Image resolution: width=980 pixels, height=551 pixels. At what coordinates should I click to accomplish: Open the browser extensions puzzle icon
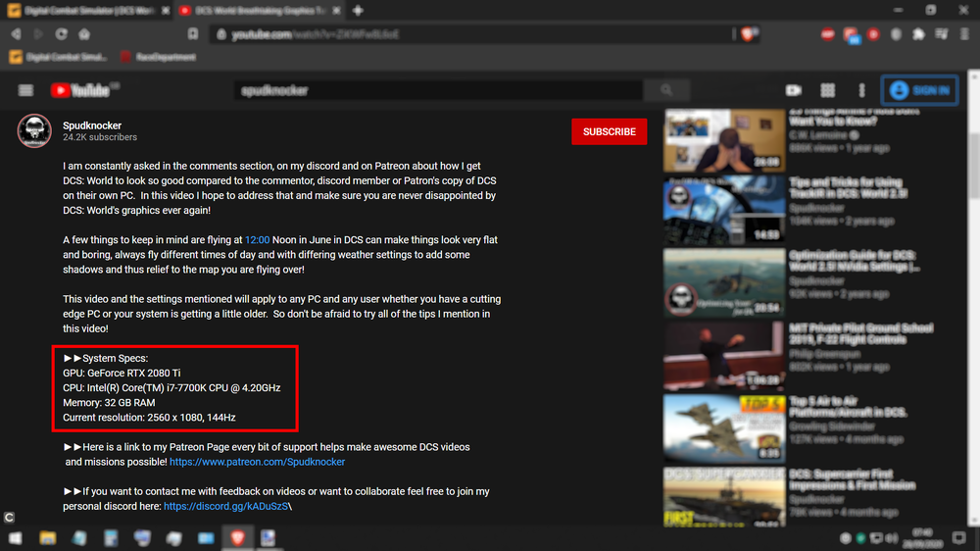pos(918,34)
